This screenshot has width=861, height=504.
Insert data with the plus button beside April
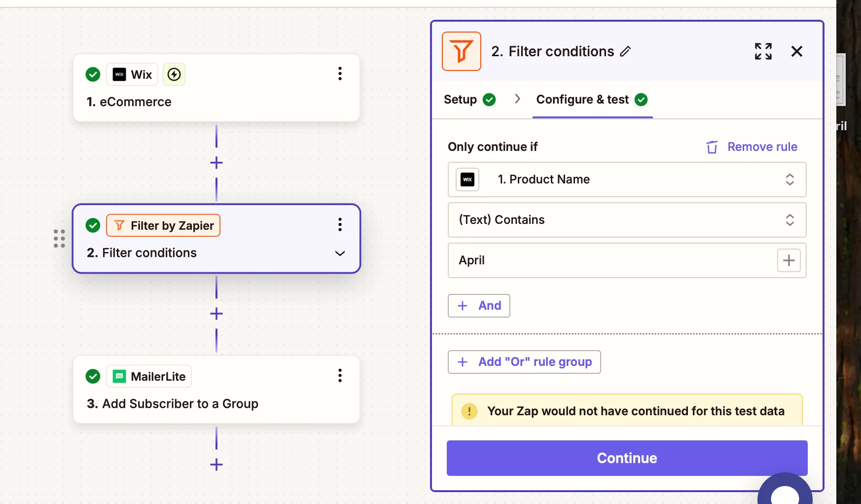coord(789,260)
